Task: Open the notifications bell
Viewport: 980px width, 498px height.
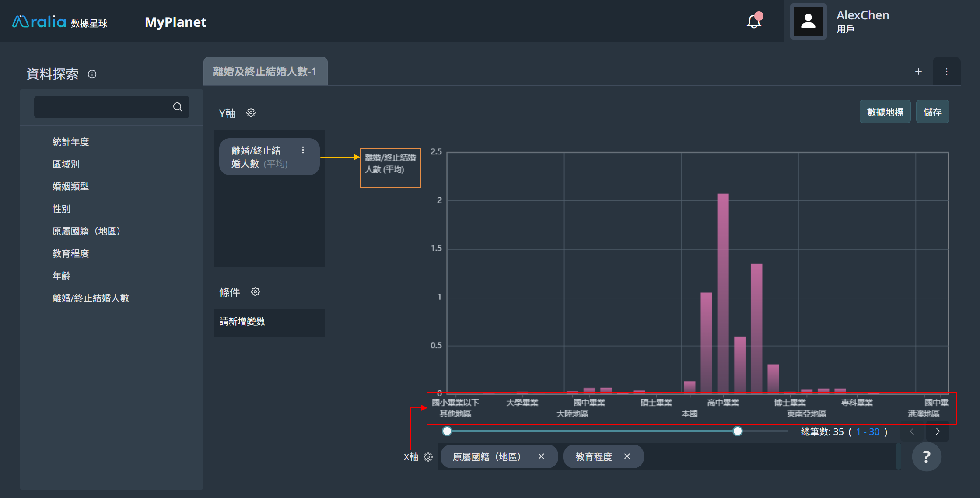Action: click(x=754, y=21)
